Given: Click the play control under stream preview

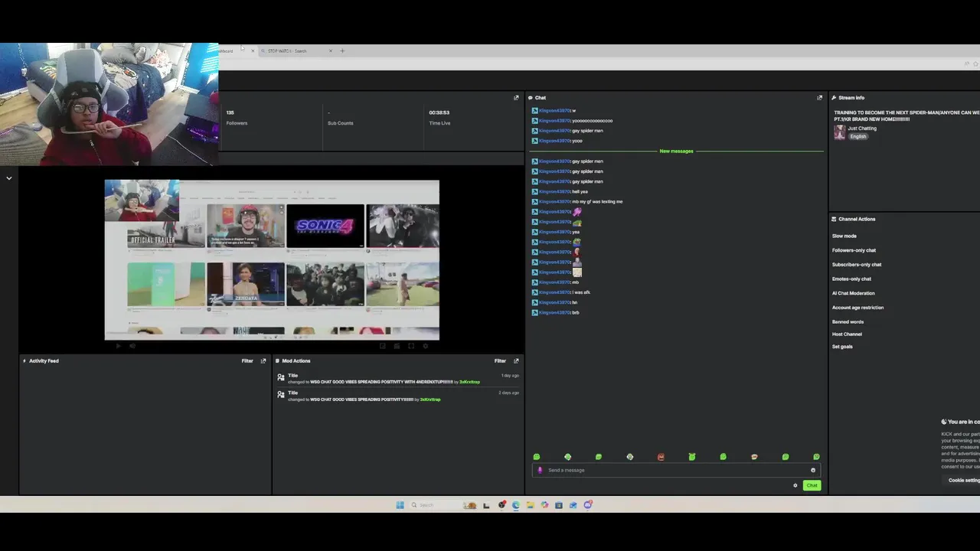Looking at the screenshot, I should pyautogui.click(x=118, y=346).
